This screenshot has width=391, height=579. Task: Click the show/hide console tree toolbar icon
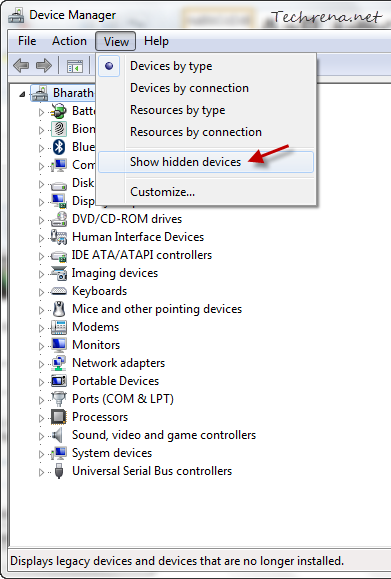click(75, 66)
